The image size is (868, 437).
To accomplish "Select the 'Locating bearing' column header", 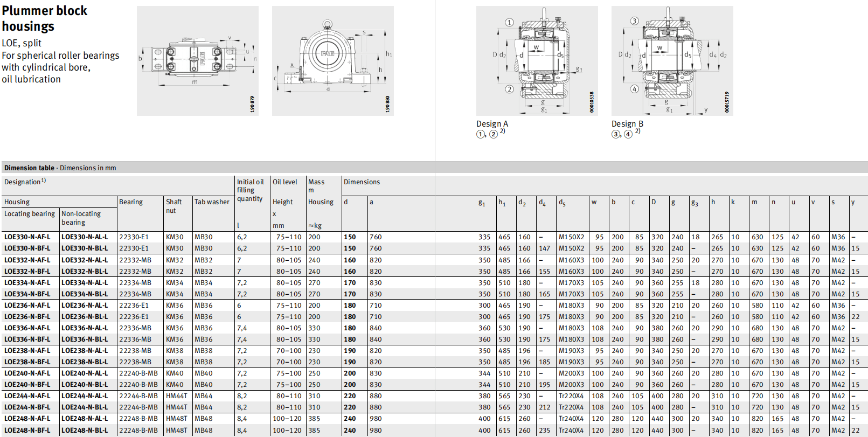I will (x=30, y=214).
